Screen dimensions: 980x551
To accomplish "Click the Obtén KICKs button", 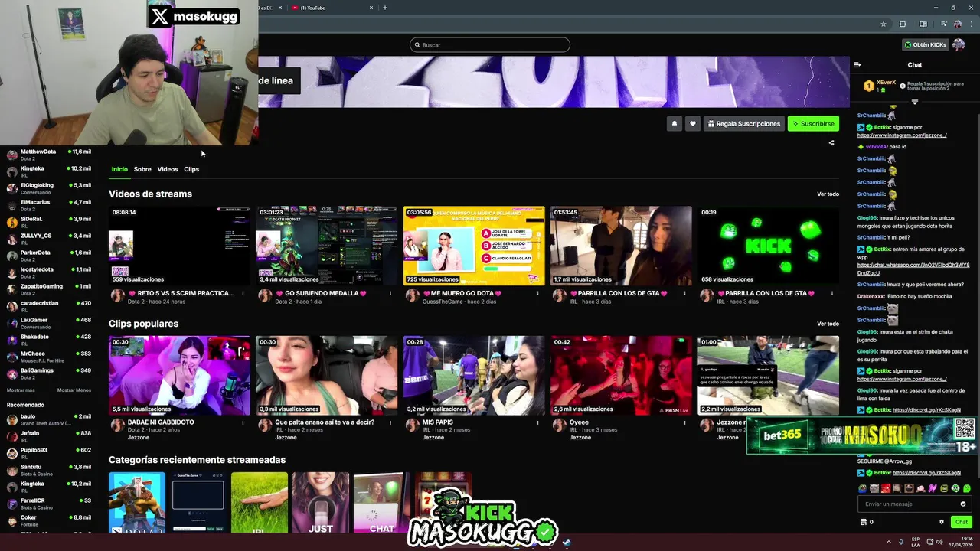I will coord(926,44).
